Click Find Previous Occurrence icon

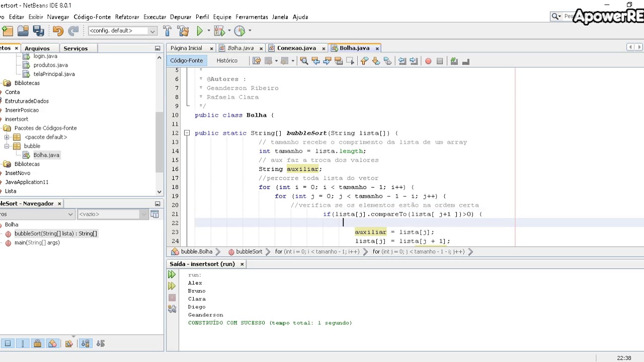coord(315,61)
